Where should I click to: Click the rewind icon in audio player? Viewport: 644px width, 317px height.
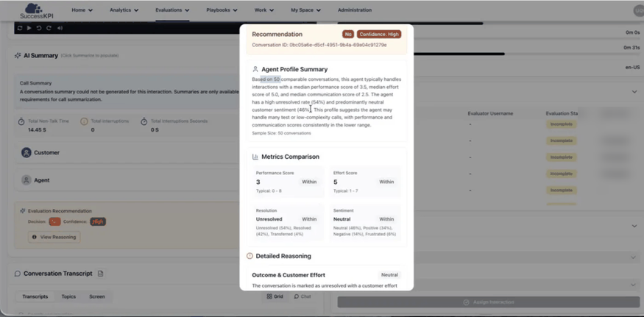[x=39, y=28]
